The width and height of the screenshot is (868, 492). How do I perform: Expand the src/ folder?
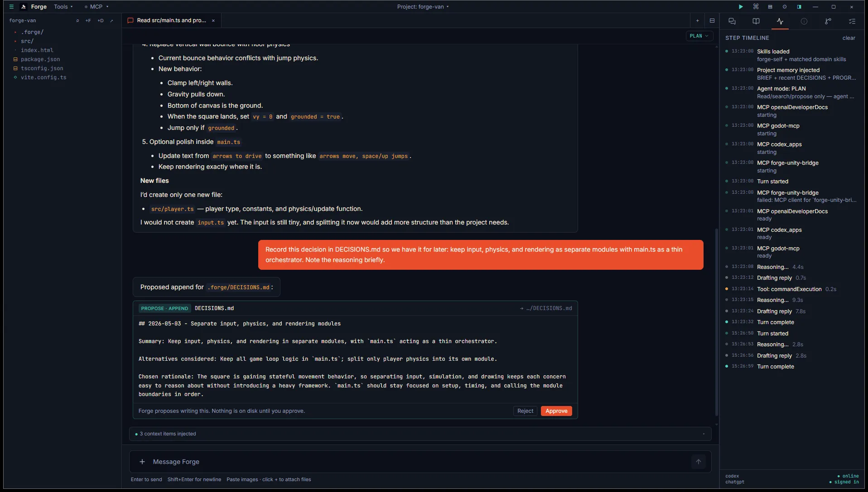27,41
